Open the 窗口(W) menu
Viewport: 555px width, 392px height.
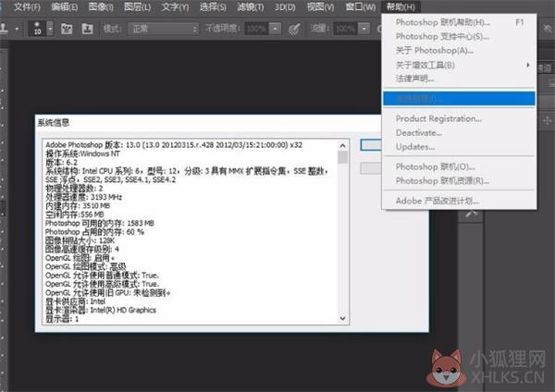point(361,6)
